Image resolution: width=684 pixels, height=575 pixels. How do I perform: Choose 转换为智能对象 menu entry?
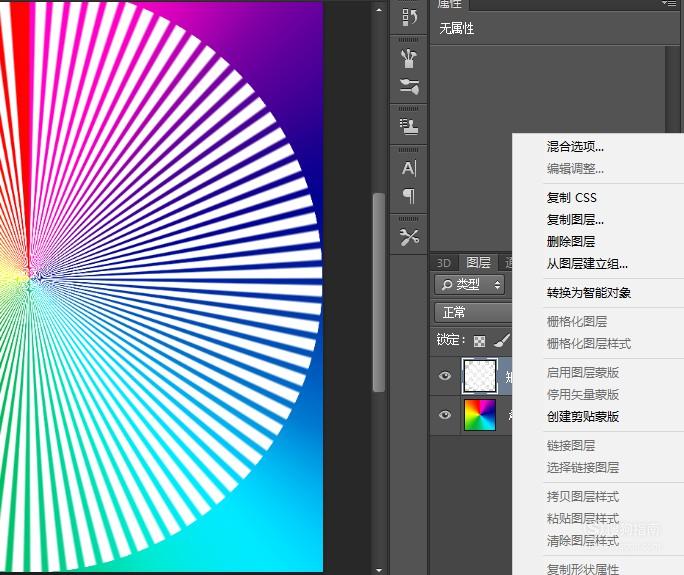[589, 293]
